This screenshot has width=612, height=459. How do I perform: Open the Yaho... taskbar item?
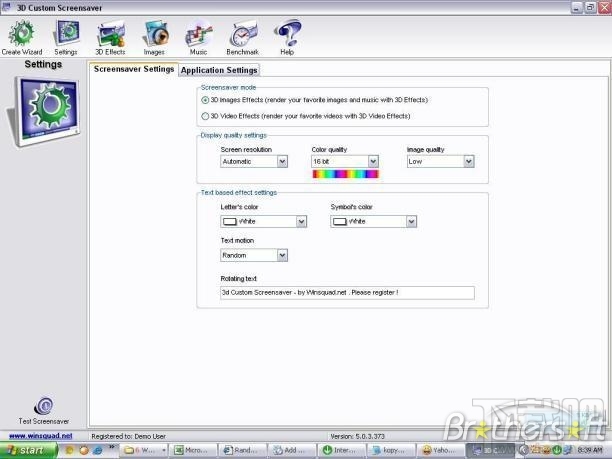point(441,450)
